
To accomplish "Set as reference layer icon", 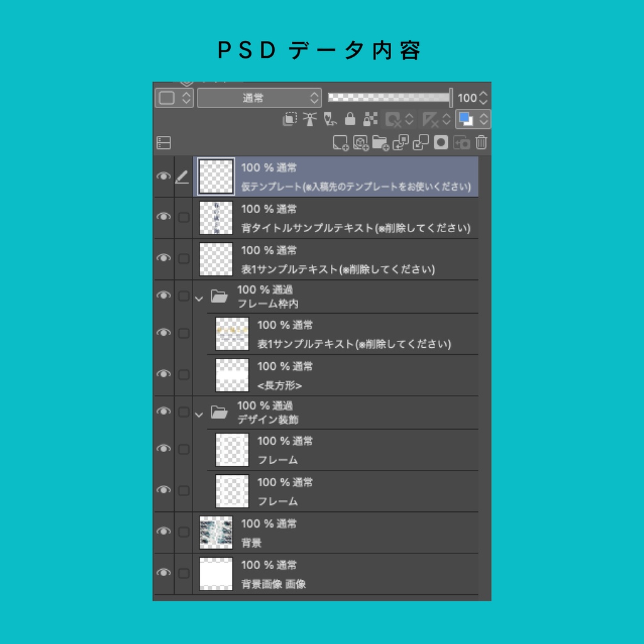I will click(309, 119).
